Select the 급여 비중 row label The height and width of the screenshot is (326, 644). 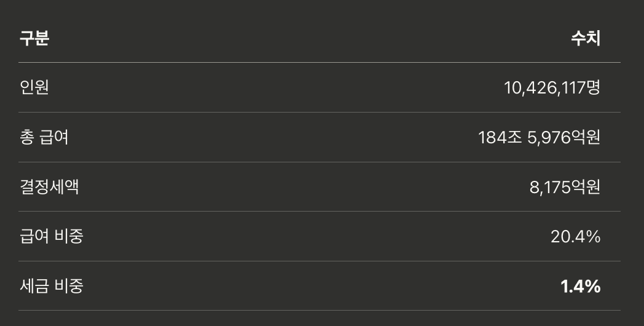(x=52, y=236)
